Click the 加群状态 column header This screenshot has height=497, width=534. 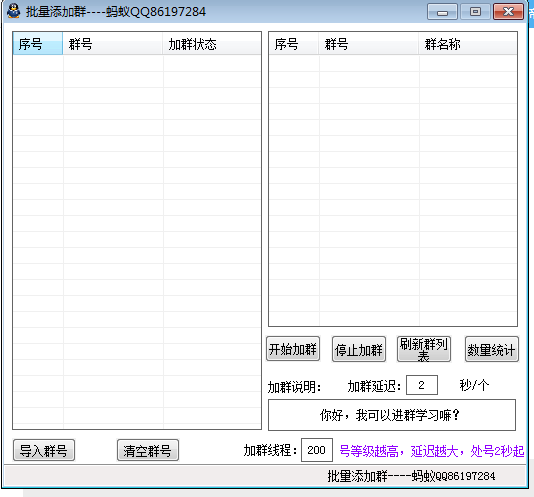212,44
